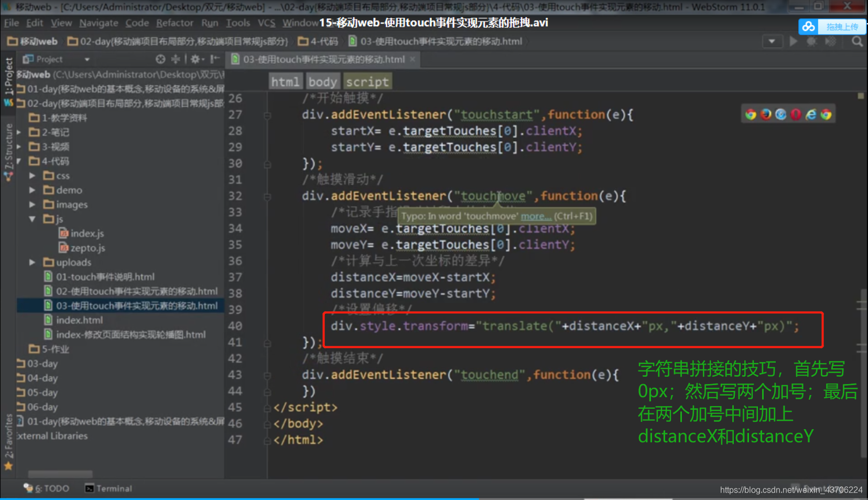The height and width of the screenshot is (500, 868).
Task: Open page in Chrome icon beside Firefox
Action: tap(751, 114)
